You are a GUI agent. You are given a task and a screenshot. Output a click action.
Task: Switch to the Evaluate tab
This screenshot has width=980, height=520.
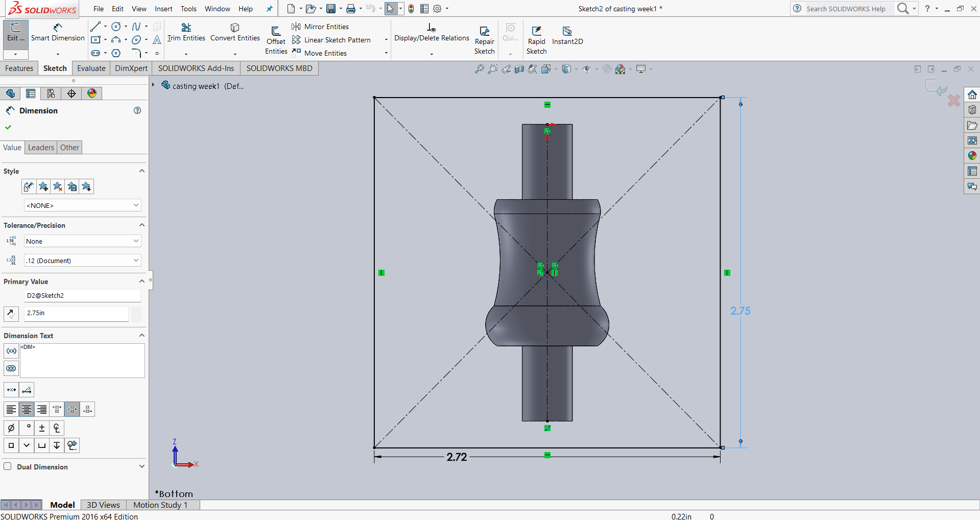(91, 68)
